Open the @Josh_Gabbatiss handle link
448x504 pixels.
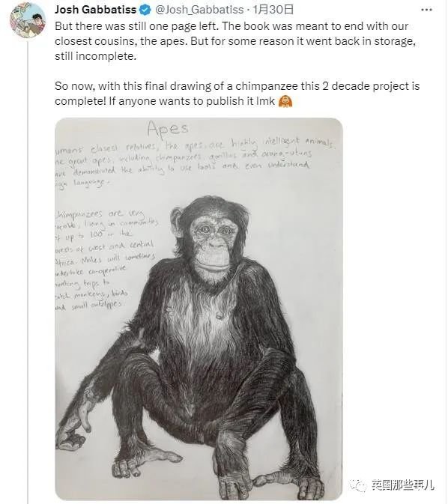click(x=199, y=10)
